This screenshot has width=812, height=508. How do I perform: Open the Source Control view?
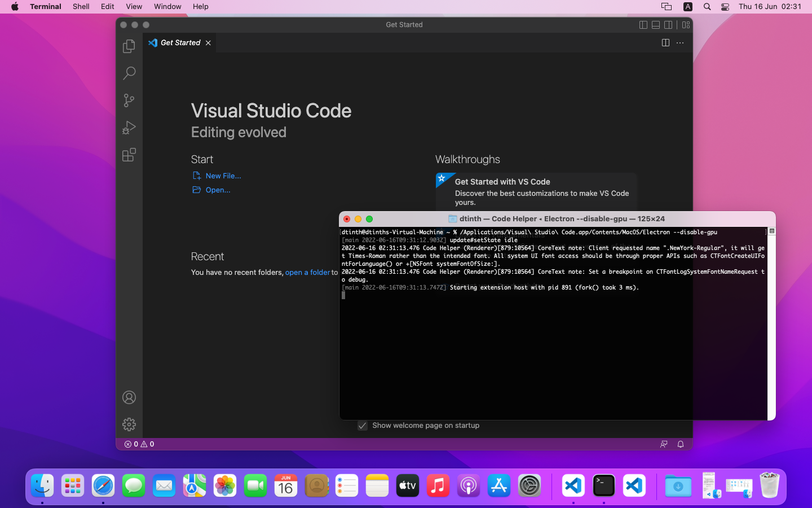coord(129,100)
